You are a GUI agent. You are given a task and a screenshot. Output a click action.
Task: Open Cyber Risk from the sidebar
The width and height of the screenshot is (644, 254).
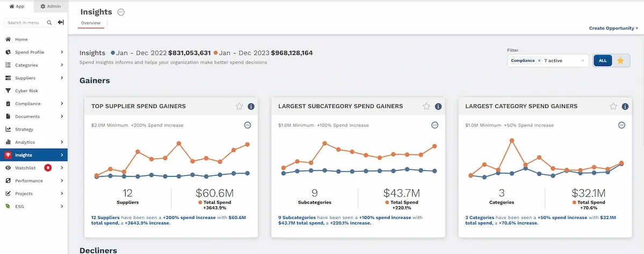pos(26,91)
